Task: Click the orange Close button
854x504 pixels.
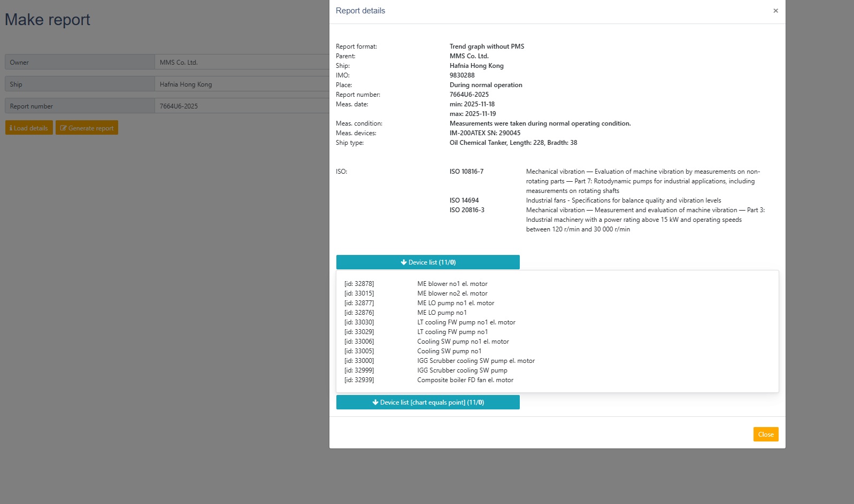Action: tap(765, 435)
